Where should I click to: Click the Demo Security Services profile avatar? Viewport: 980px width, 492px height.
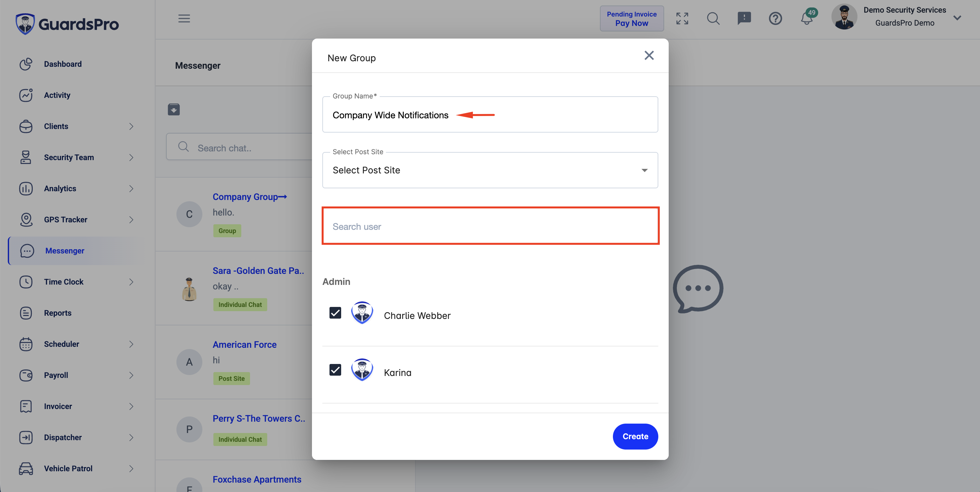click(844, 17)
